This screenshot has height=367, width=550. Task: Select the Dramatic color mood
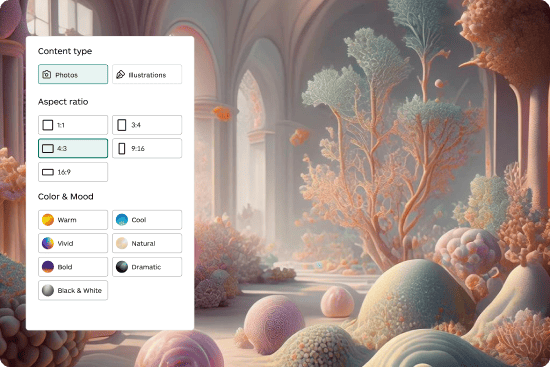147,267
